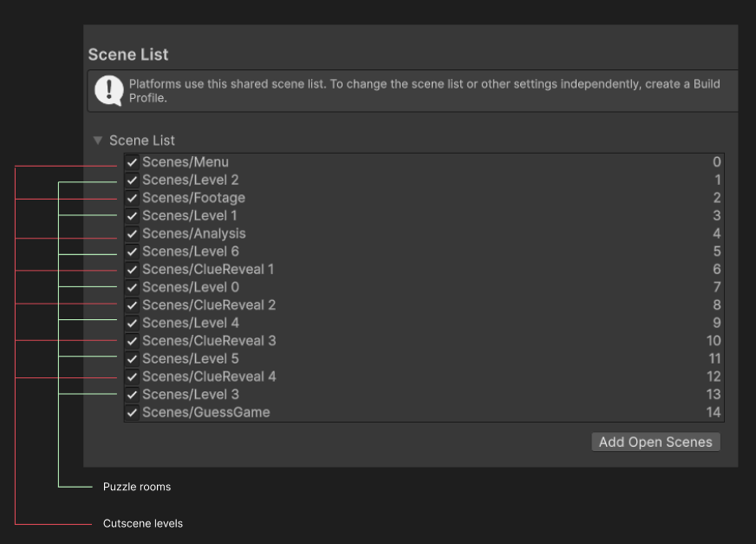Click the Scenes/Level 5 row
Viewport: 756px width, 544px height.
[191, 359]
